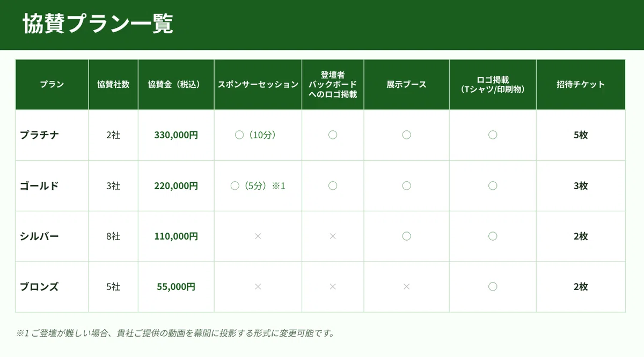Screen dimensions: 644x357
Task: Click the 招待チケット column header
Action: tap(581, 85)
